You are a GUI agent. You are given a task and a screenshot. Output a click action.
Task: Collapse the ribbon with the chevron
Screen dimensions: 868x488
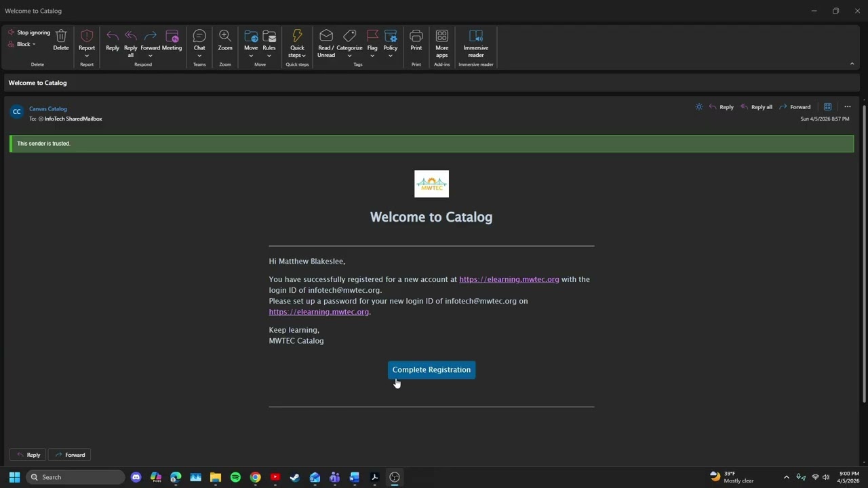pyautogui.click(x=852, y=64)
